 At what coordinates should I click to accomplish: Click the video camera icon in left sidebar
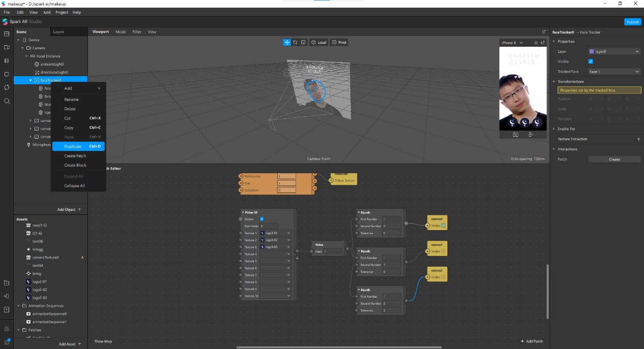7,47
